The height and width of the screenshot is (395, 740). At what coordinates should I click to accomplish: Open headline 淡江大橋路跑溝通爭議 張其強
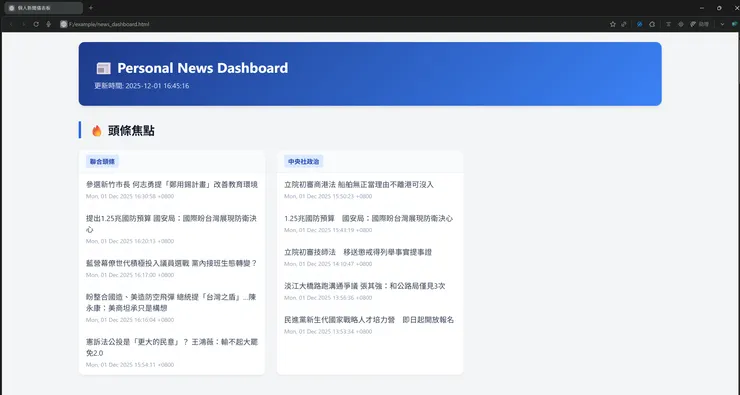pyautogui.click(x=365, y=286)
